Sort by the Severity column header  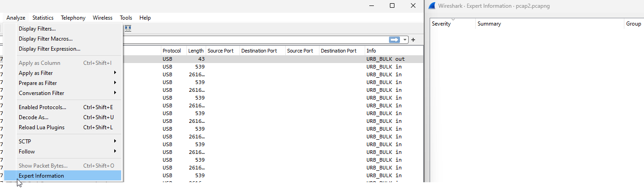click(442, 24)
